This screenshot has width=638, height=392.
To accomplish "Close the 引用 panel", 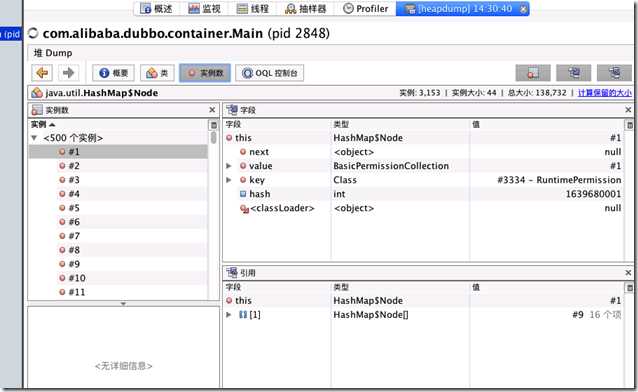I will point(628,273).
